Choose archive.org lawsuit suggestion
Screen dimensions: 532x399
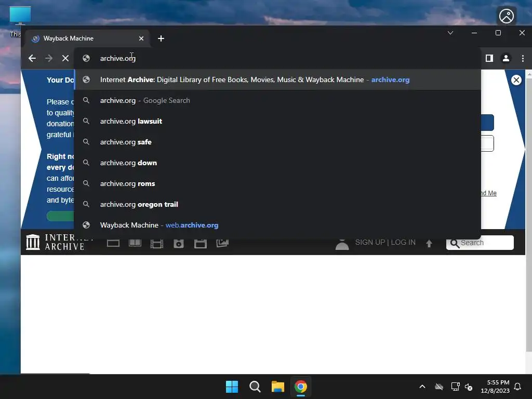point(277,121)
